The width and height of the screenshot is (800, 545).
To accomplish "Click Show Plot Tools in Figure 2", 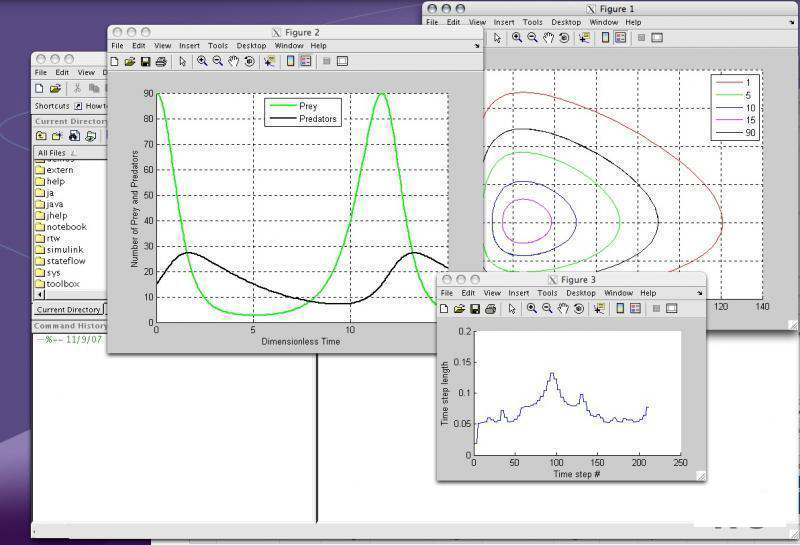I will tap(342, 61).
